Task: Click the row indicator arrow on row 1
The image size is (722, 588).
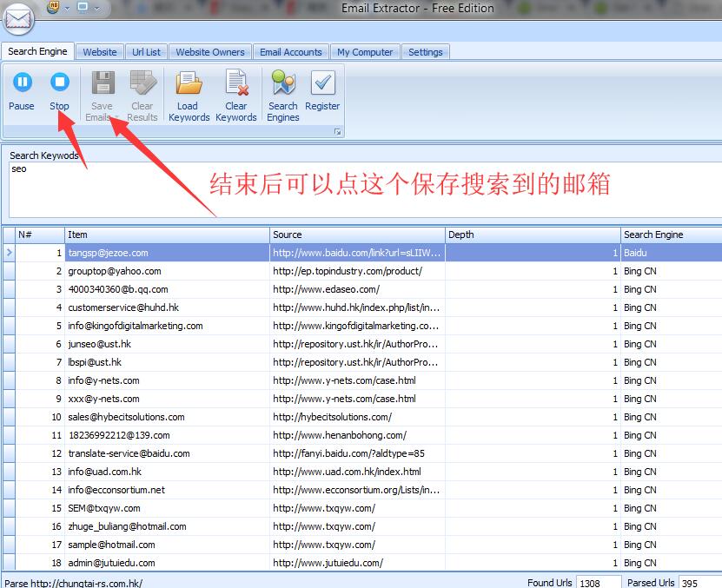Action: (9, 253)
